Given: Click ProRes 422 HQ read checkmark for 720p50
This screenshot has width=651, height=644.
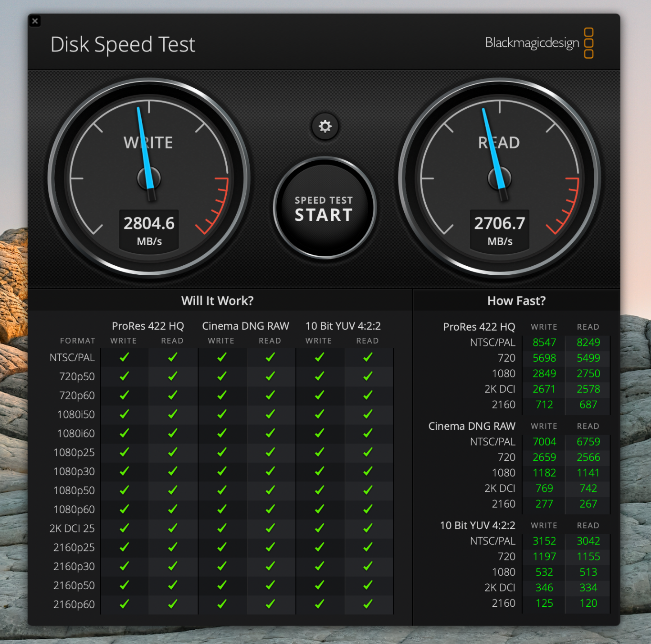Looking at the screenshot, I should click(x=173, y=376).
